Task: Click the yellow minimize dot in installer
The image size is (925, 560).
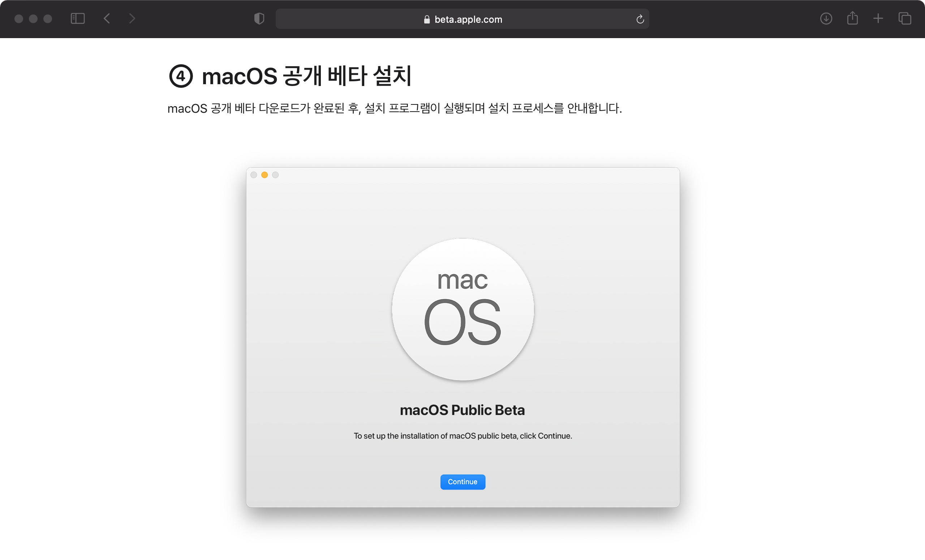Action: click(264, 175)
